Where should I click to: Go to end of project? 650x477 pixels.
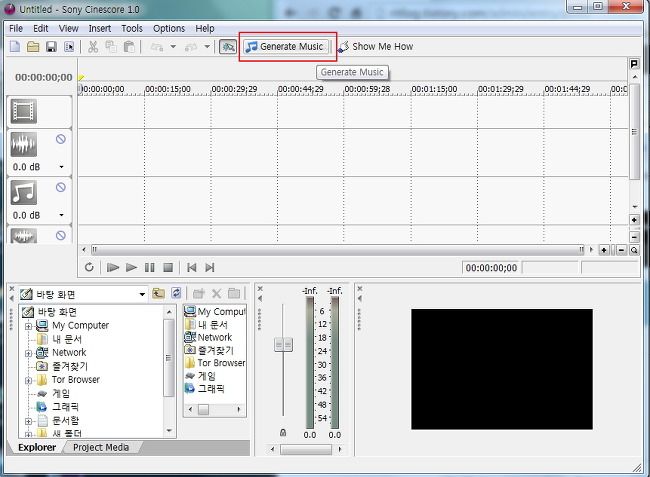point(210,267)
